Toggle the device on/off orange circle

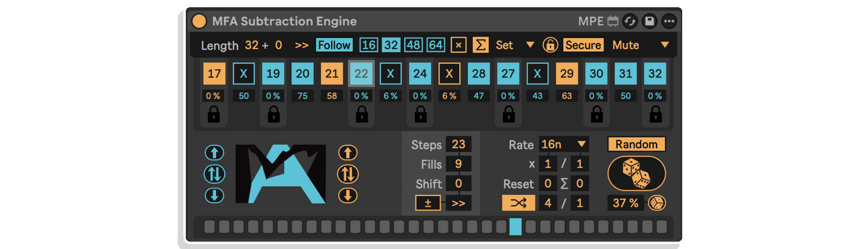199,21
